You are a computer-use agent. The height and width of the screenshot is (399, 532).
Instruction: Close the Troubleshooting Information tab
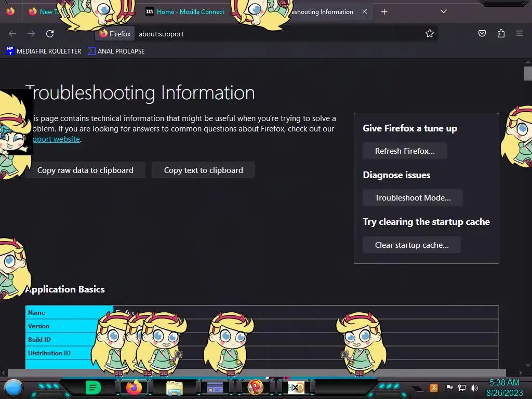[364, 11]
